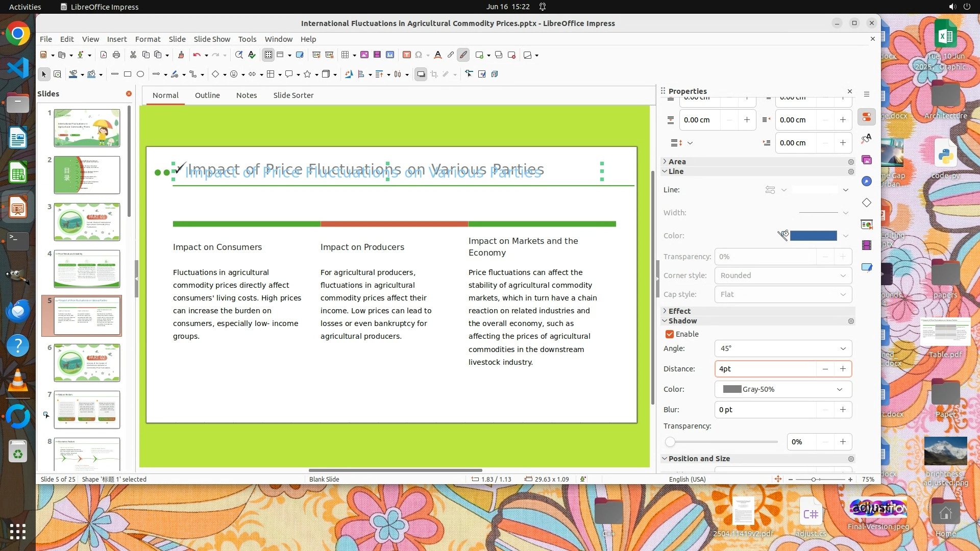
Task: Switch to the Slide Sorter tab
Action: point(293,95)
